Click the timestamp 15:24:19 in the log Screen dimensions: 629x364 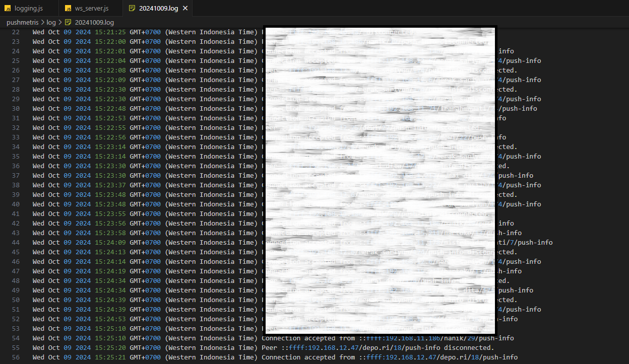[110, 271]
